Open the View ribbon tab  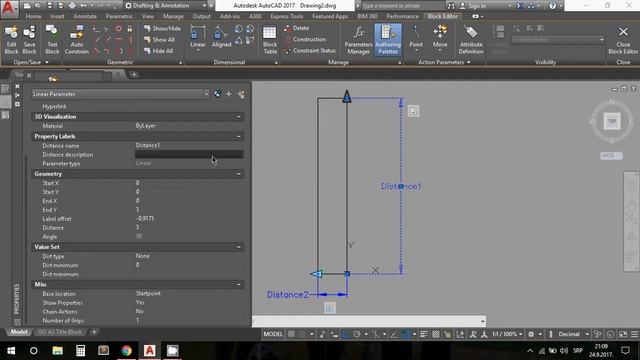148,16
